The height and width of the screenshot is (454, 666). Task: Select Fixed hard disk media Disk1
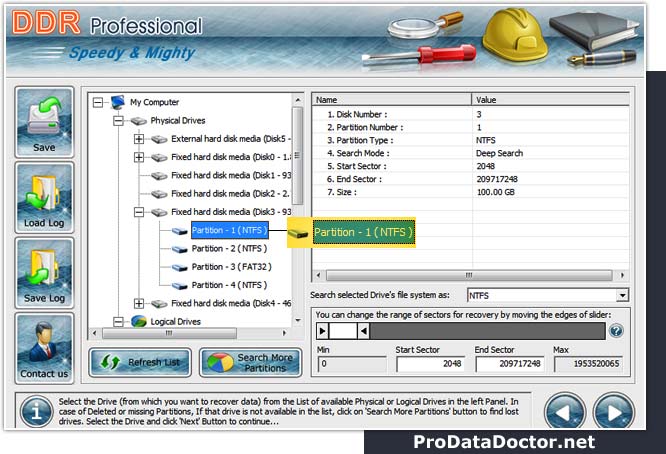[231, 175]
